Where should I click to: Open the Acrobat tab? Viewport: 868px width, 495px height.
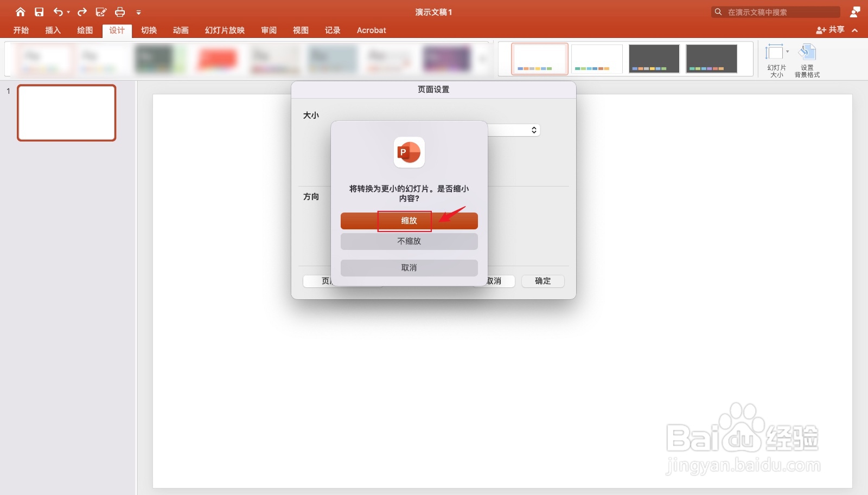tap(372, 30)
